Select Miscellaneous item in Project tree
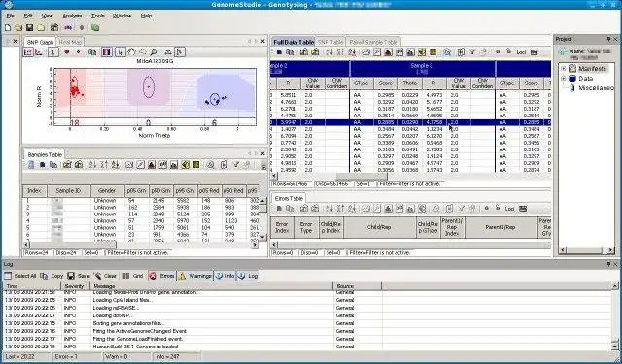622x364 pixels. tap(596, 88)
